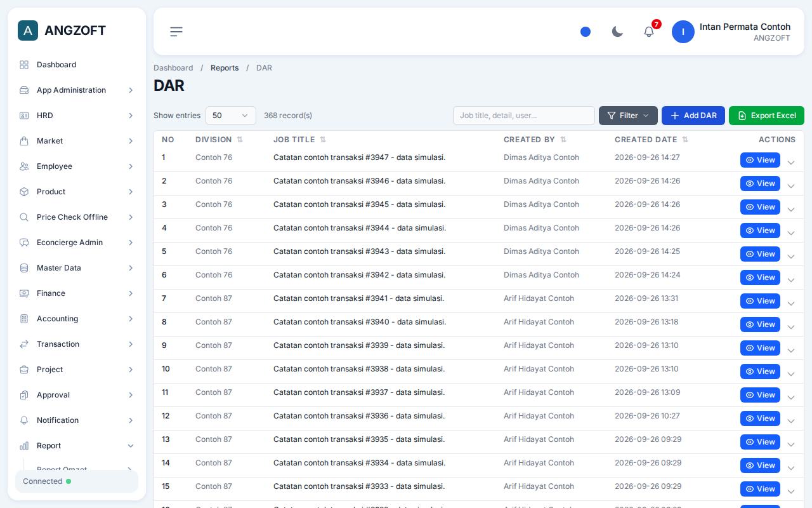Sort by the Job Title column
Image resolution: width=812 pixels, height=508 pixels.
tap(299, 140)
